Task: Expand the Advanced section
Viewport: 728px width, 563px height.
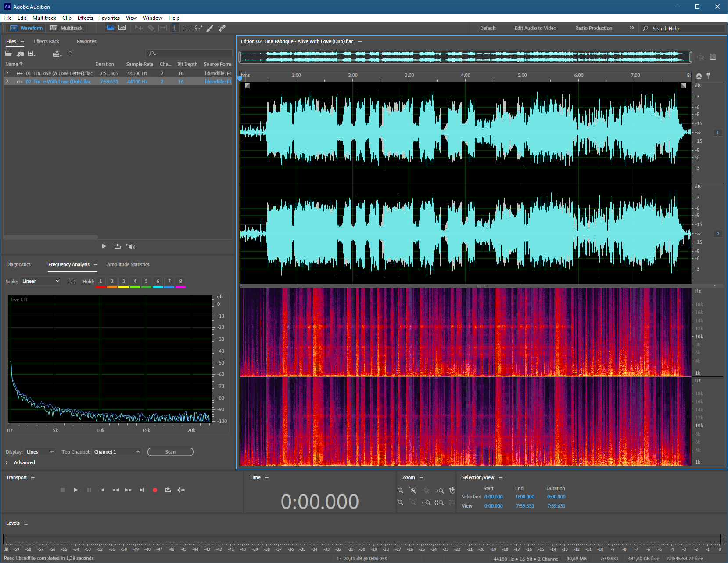Action: pyautogui.click(x=7, y=462)
